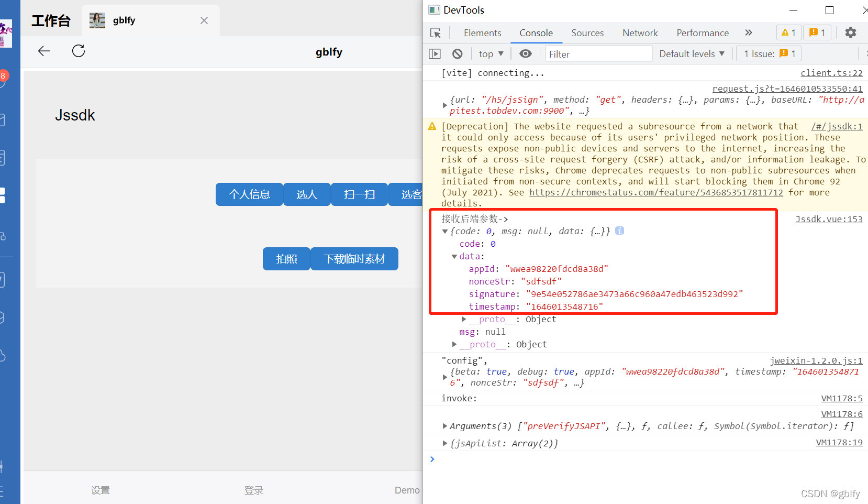Screen dimensions: 868x504
Task: Click the timestamp value 1646013548716
Action: click(x=564, y=307)
